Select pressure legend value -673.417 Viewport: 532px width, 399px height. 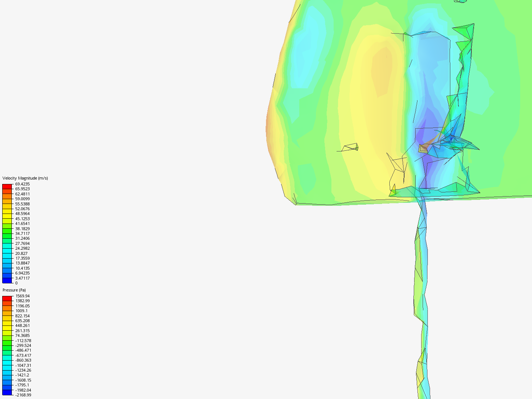pos(23,355)
